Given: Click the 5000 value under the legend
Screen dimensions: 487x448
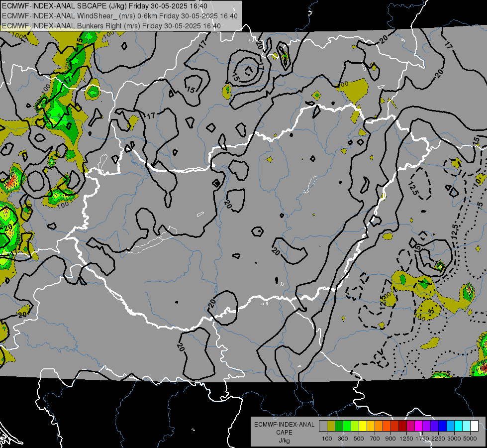Looking at the screenshot, I should [470, 439].
